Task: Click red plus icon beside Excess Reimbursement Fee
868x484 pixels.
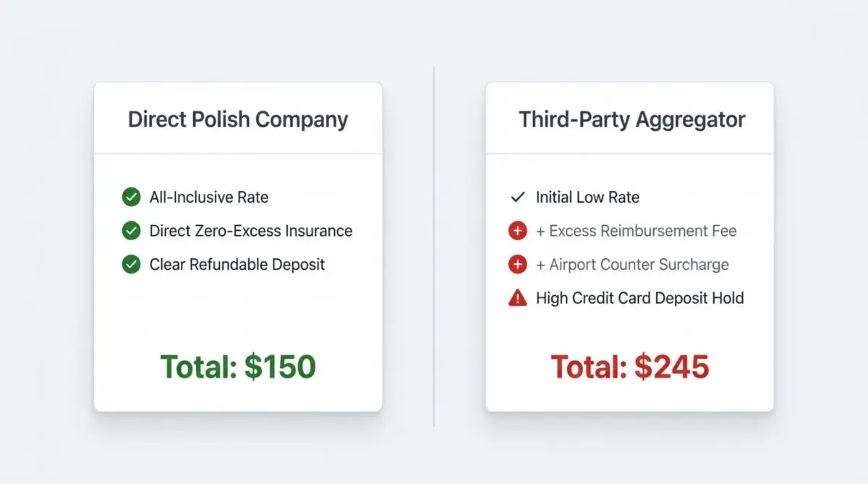Action: coord(517,231)
